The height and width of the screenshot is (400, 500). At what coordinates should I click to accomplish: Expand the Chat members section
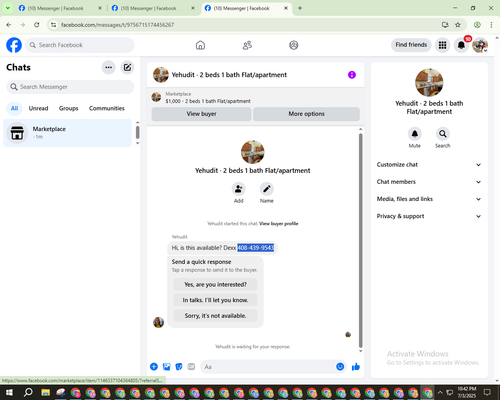(429, 182)
